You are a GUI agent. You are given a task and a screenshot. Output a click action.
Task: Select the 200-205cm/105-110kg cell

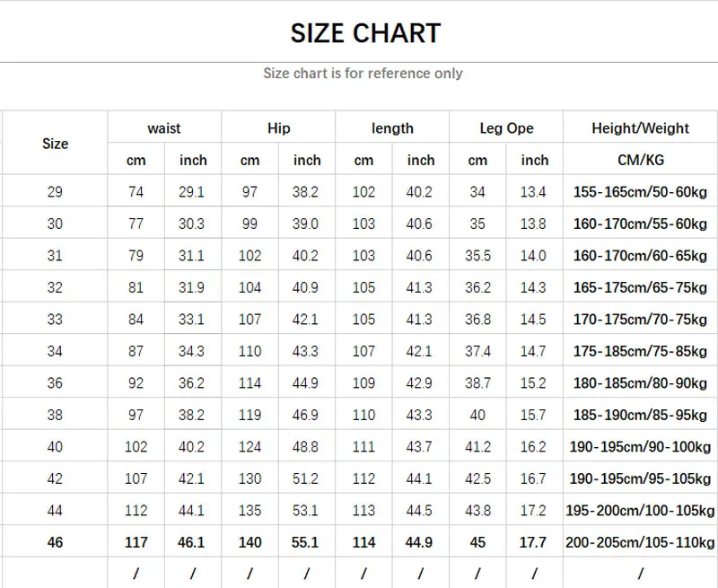click(x=640, y=542)
